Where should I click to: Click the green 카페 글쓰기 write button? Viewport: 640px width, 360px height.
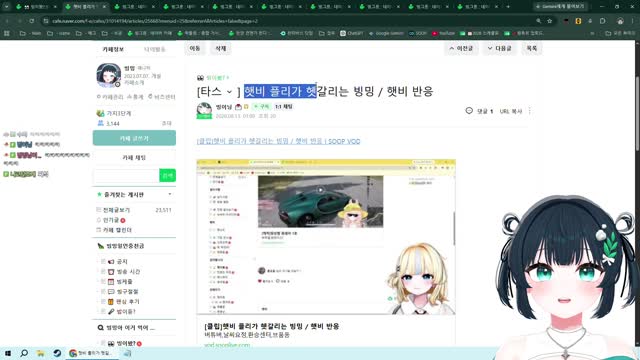[134, 138]
